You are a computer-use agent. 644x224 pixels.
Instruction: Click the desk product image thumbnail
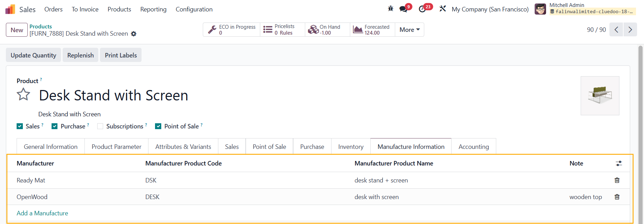[600, 96]
